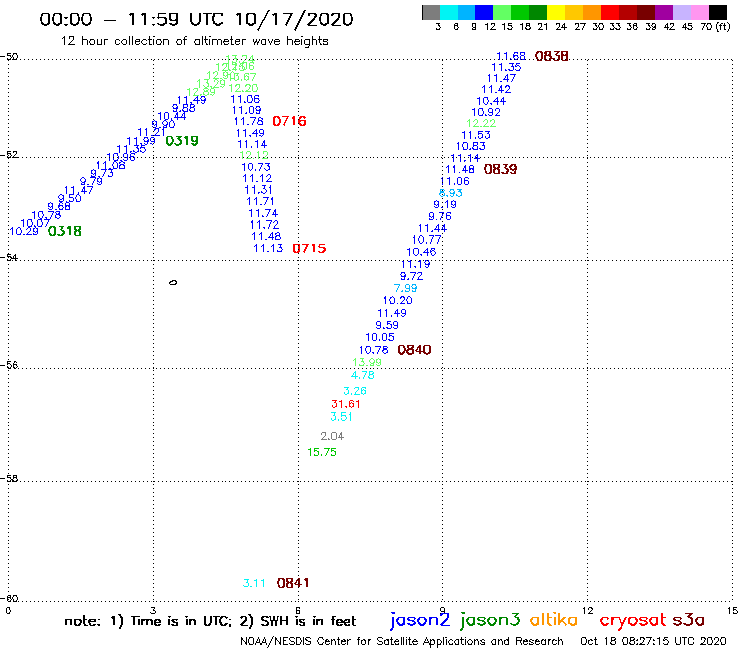Click the wave height value 11.42

point(496,89)
